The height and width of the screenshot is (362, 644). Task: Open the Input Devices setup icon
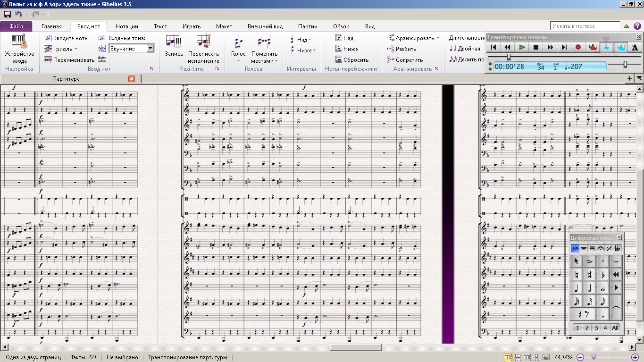tap(19, 42)
